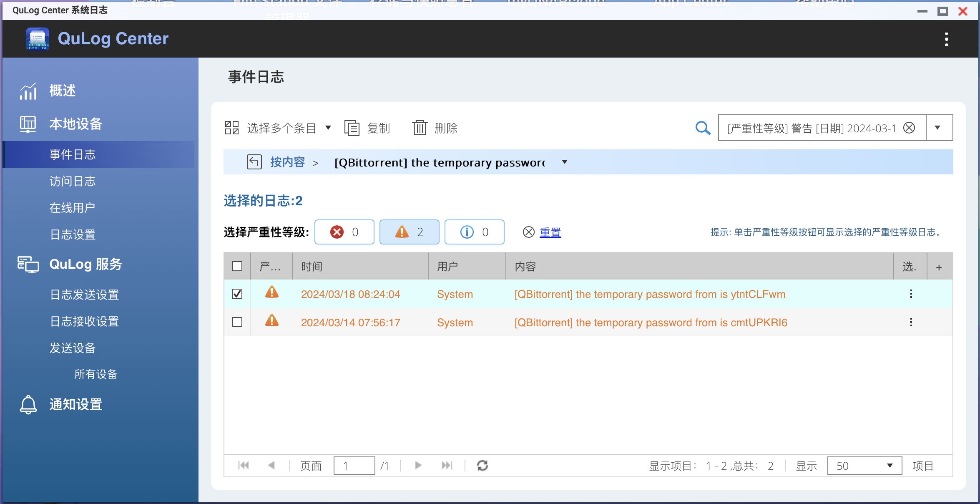Sort by the 内容 column header
This screenshot has height=504, width=980.
tap(700, 266)
